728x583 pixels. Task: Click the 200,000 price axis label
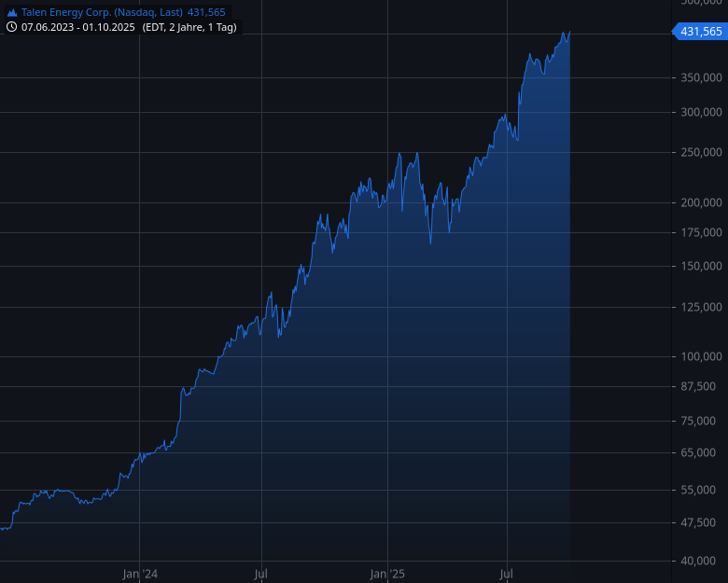[700, 202]
